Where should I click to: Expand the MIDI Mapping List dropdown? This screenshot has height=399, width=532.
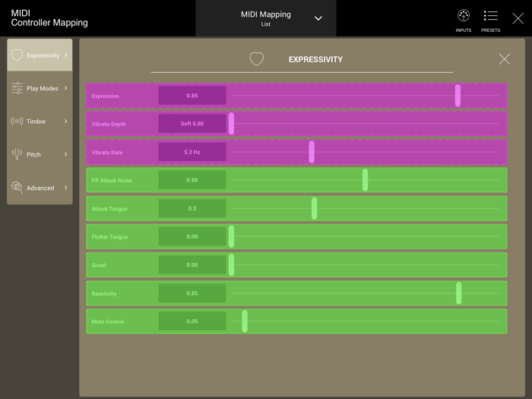click(318, 18)
